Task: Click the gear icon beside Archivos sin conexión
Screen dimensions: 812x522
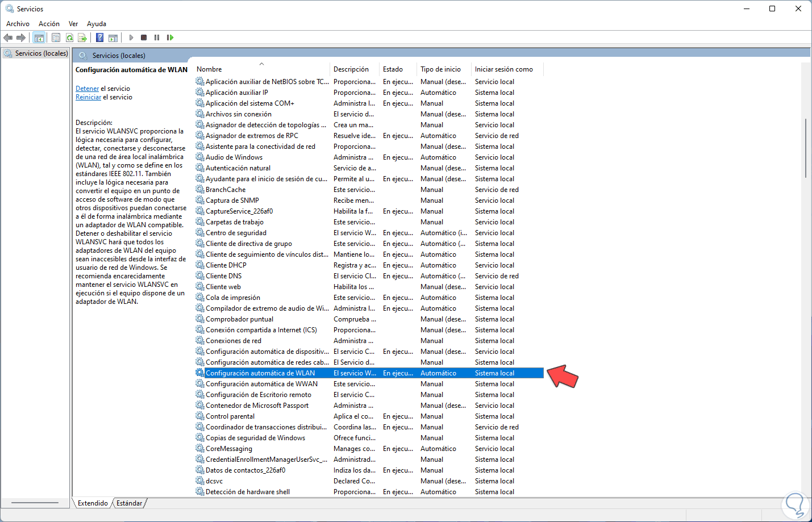Action: 200,114
